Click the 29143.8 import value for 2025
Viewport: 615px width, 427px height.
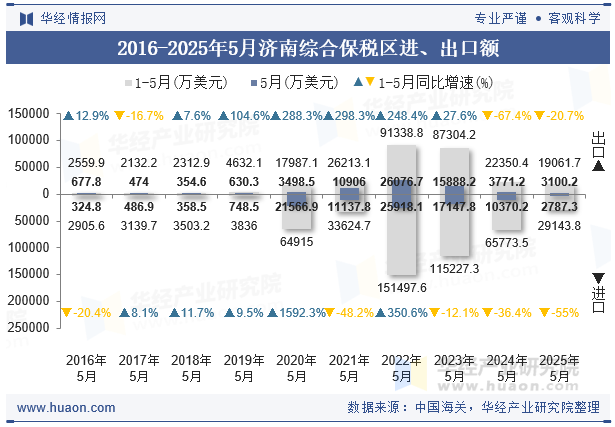point(559,226)
